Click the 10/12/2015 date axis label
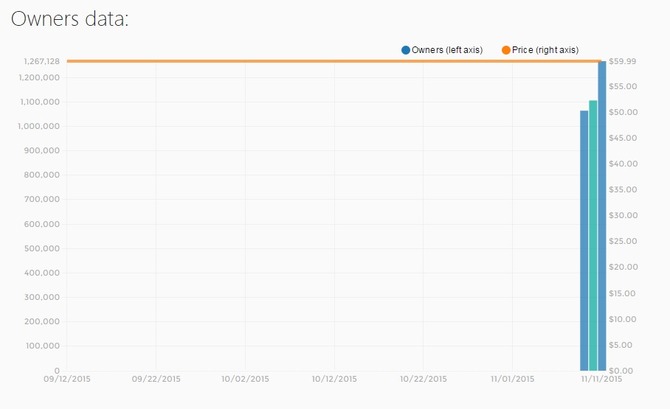This screenshot has height=409, width=670. click(334, 379)
